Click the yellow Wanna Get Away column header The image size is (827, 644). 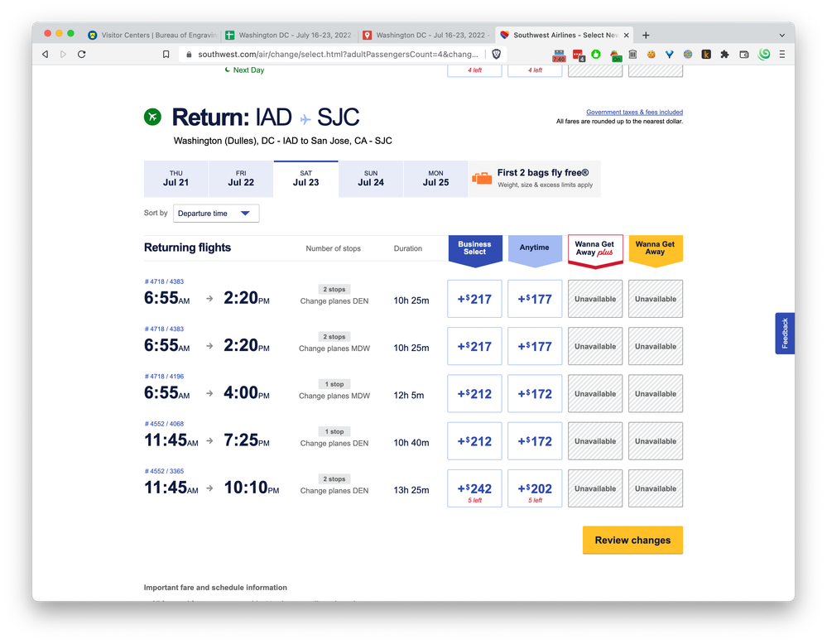point(656,249)
